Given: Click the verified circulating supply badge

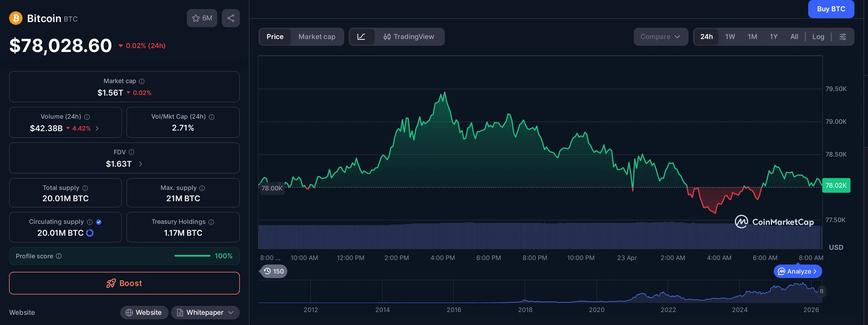Looking at the screenshot, I should pos(99,222).
